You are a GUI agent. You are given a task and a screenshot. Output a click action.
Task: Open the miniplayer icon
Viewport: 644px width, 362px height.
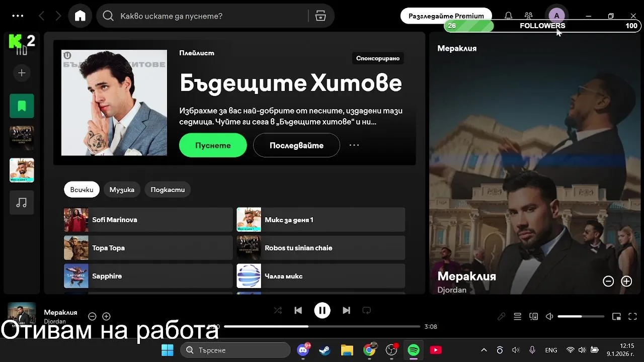[x=616, y=316]
